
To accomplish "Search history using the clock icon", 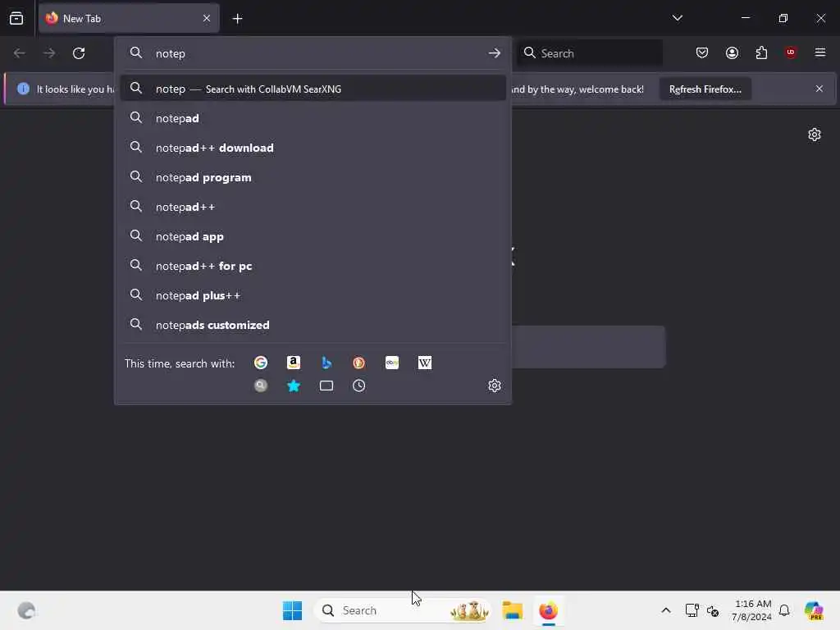I will pos(359,386).
